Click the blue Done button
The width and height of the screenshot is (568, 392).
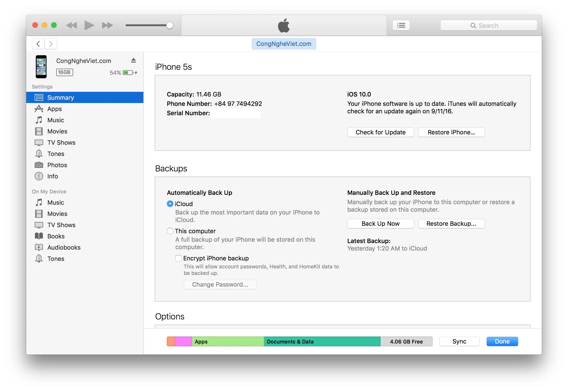pyautogui.click(x=502, y=341)
